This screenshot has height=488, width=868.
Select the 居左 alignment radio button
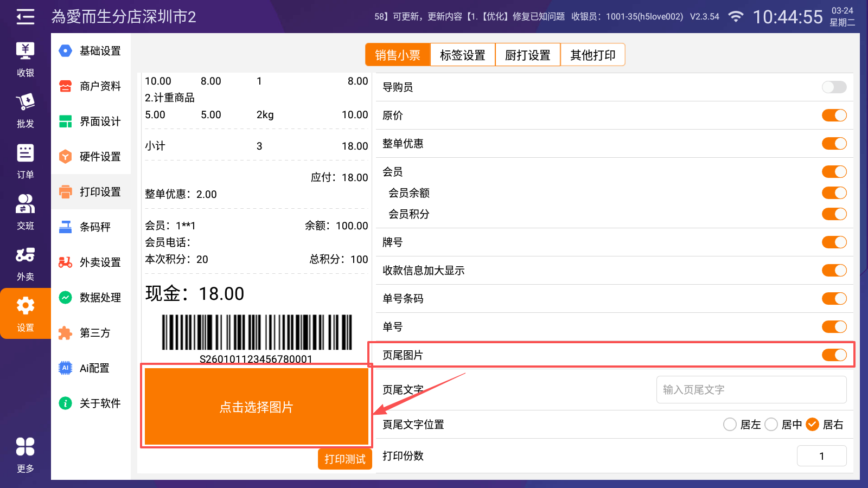(x=730, y=425)
